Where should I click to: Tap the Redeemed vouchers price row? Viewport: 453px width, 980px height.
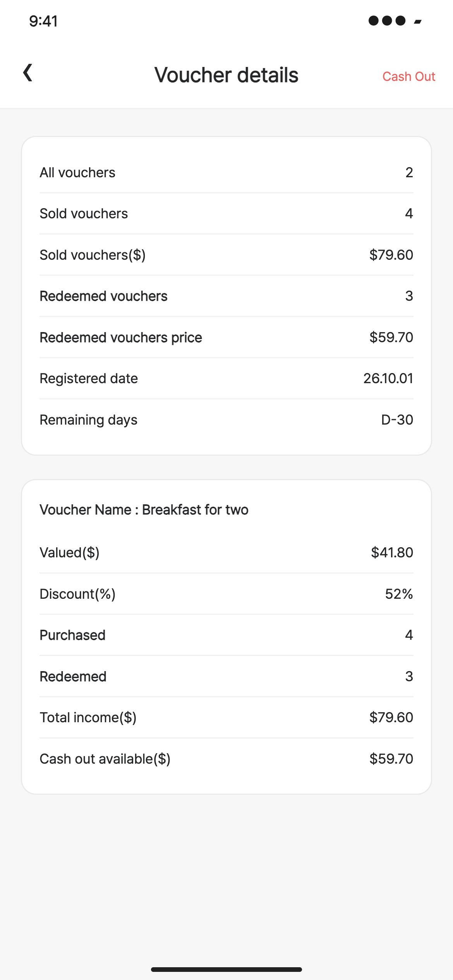226,338
